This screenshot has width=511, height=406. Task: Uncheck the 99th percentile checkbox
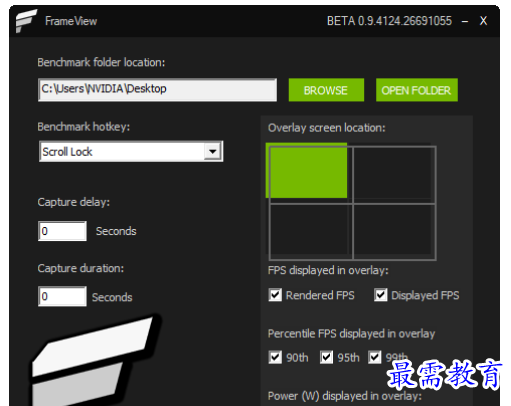tap(375, 357)
